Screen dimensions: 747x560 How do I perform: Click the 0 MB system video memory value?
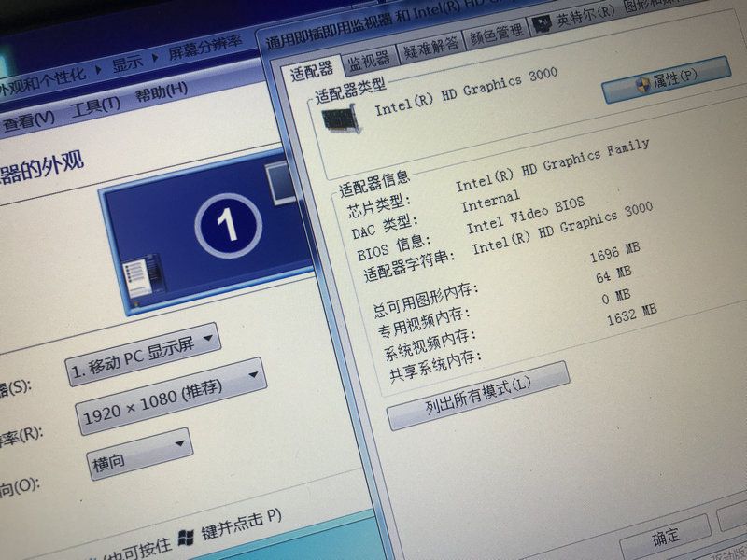[615, 297]
